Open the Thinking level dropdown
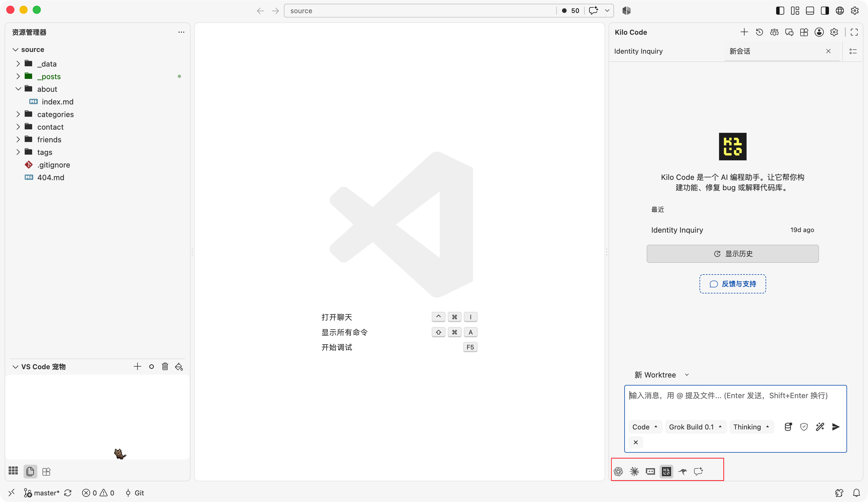 click(751, 427)
